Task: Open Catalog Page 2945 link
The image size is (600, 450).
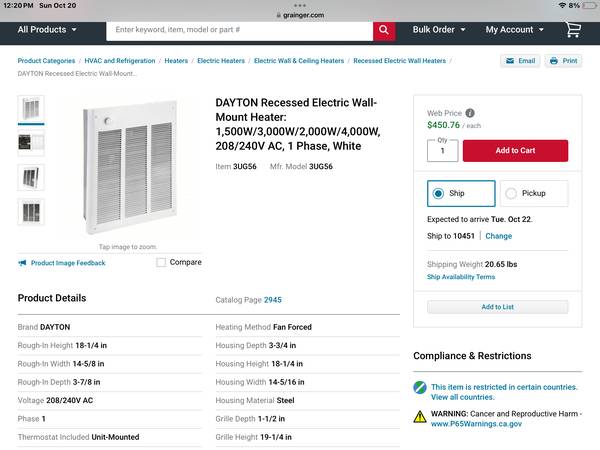Action: click(272, 300)
